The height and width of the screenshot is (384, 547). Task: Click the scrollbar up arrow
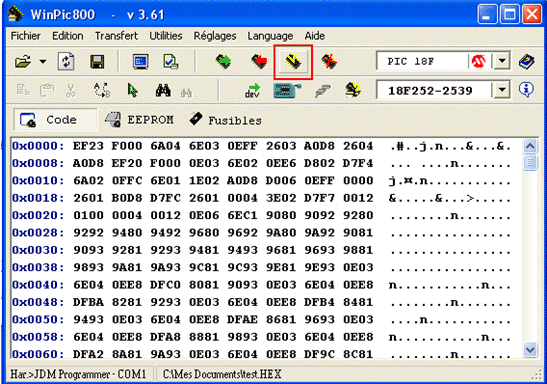pyautogui.click(x=530, y=146)
